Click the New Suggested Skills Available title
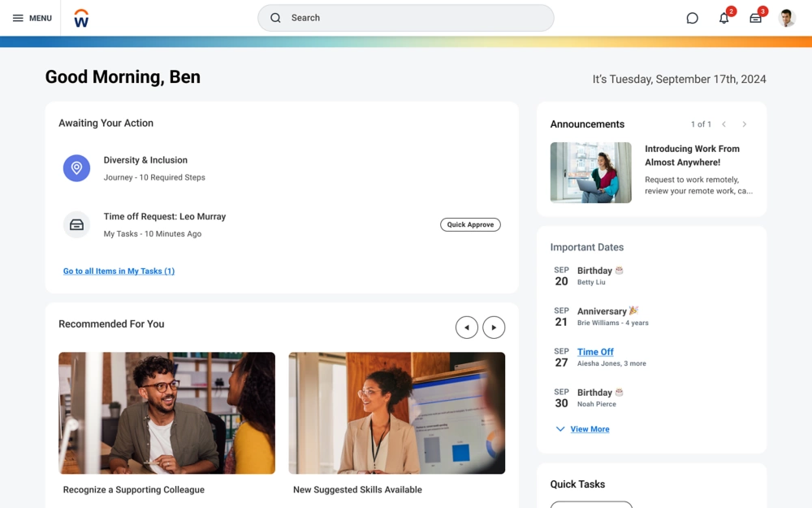Viewport: 812px width, 508px height. [357, 490]
